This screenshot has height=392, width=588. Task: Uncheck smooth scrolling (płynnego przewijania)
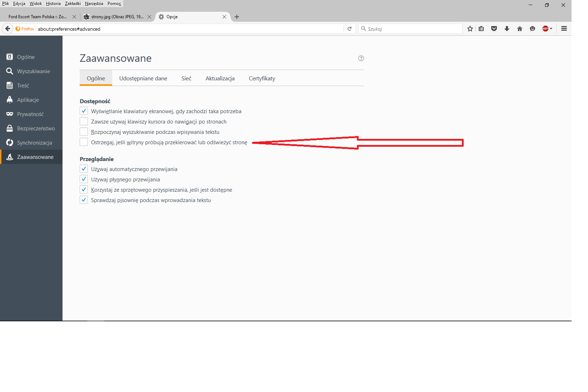click(x=84, y=179)
